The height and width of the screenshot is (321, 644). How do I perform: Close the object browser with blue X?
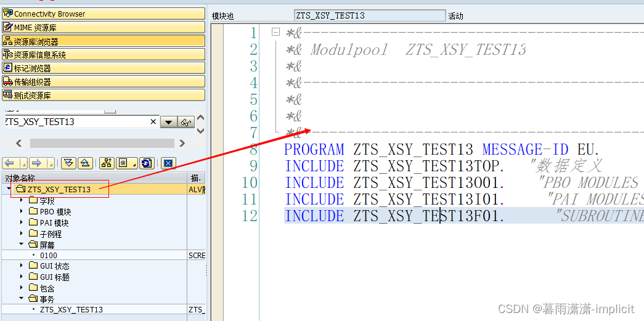click(168, 163)
